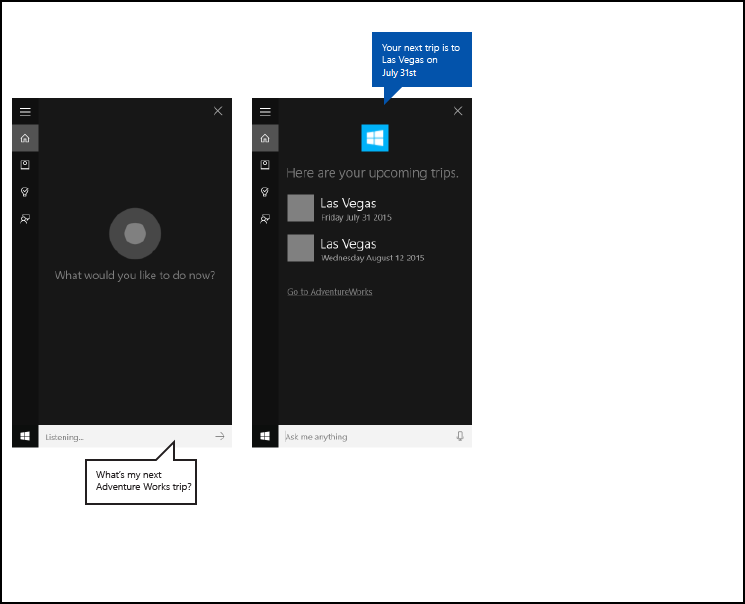
Task: Close the right Cortana trips panel
Action: click(458, 111)
